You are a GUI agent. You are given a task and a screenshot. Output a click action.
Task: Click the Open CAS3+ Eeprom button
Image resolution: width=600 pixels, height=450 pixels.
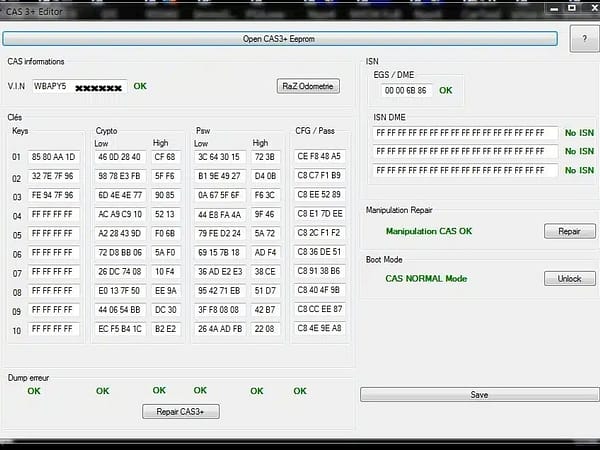[280, 39]
